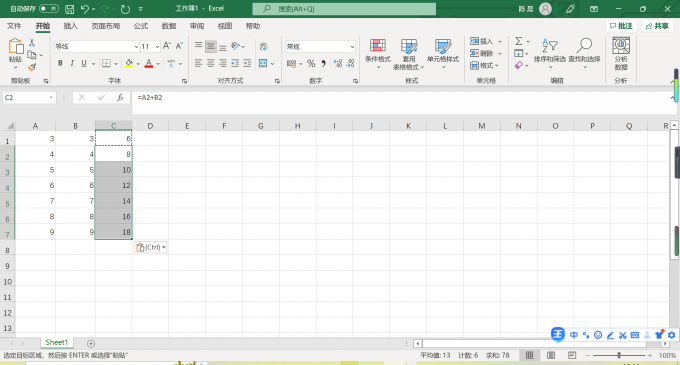Image resolution: width=680 pixels, height=365 pixels.
Task: Click the Share button
Action: pyautogui.click(x=657, y=26)
